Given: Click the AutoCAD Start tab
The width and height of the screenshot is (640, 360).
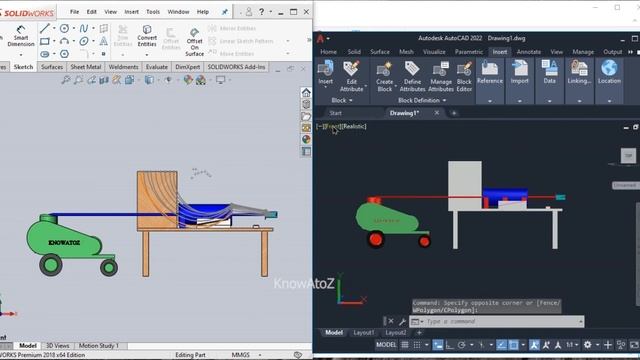Looking at the screenshot, I should [336, 113].
